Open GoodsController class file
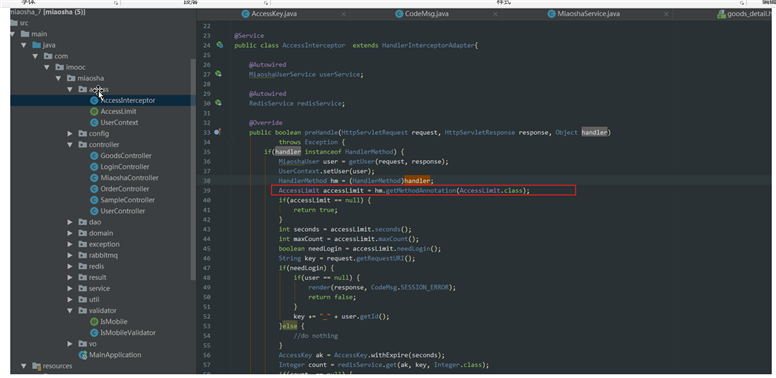Screen dimensions: 776x378 (126, 155)
